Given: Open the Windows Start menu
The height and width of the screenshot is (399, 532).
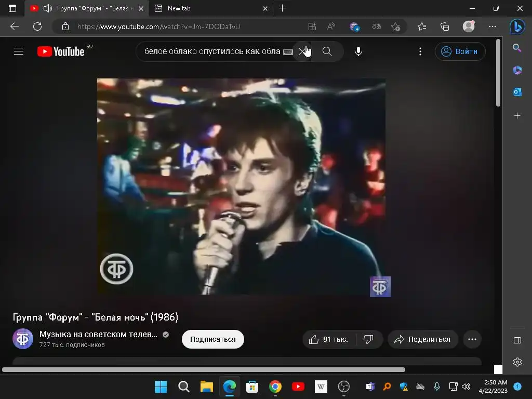Looking at the screenshot, I should pyautogui.click(x=161, y=387).
